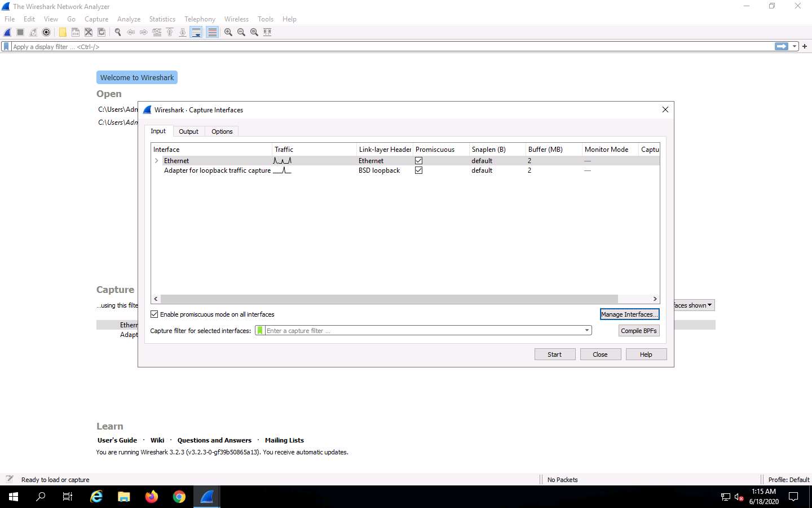The width and height of the screenshot is (812, 508).
Task: Open the capture filter history dropdown arrow
Action: coord(587,331)
